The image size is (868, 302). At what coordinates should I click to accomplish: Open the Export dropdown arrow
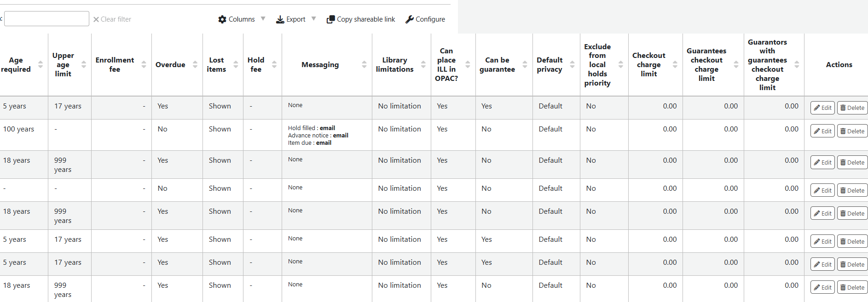point(314,19)
